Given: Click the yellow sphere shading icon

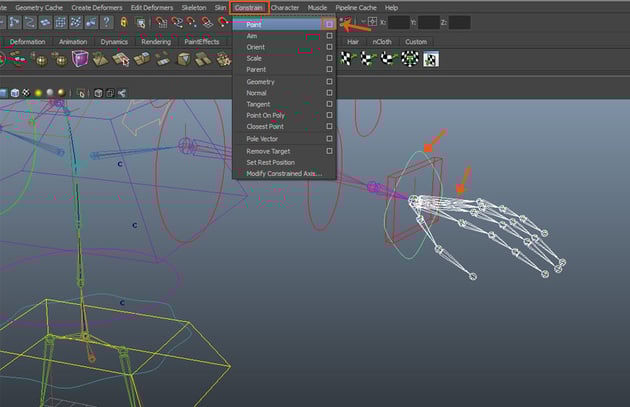Looking at the screenshot, I should tap(39, 93).
